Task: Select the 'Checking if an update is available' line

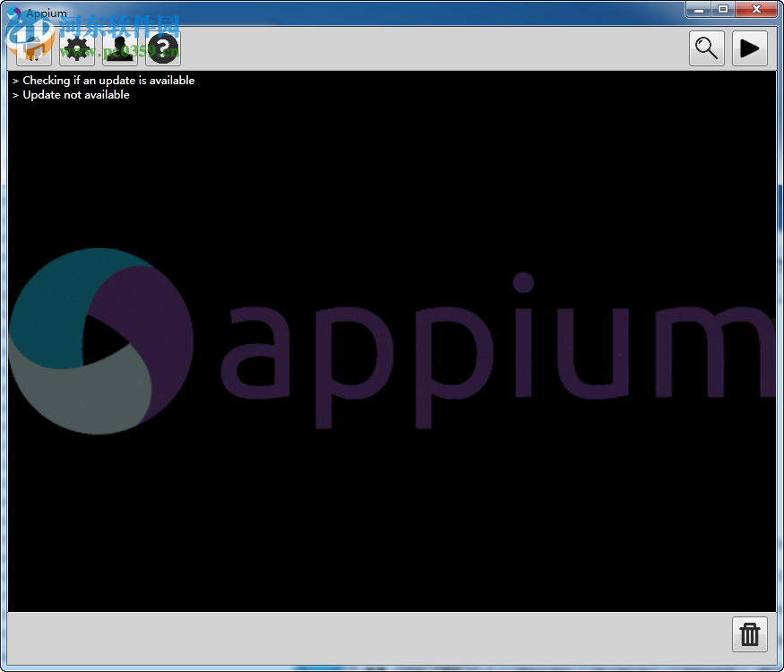Action: click(x=106, y=80)
